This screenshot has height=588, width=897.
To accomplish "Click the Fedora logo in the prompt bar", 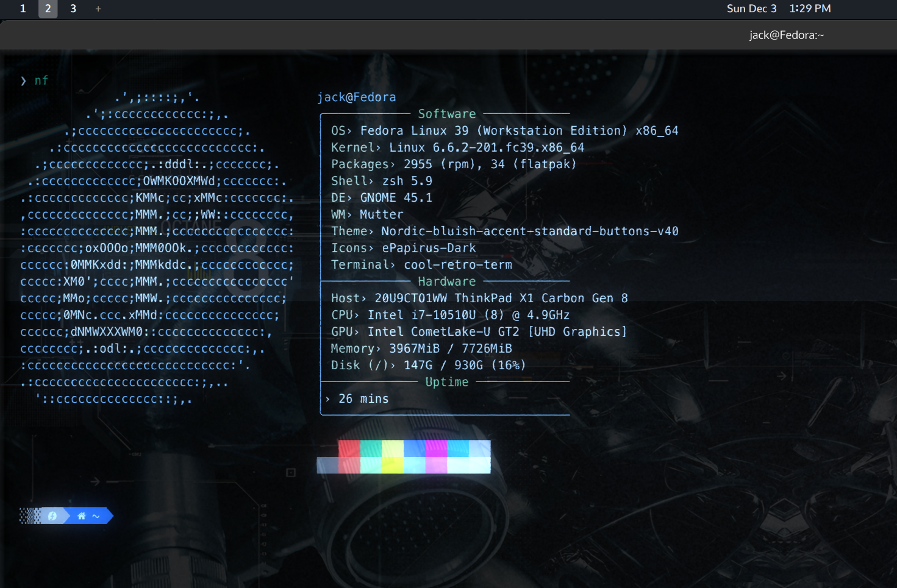I will 53,515.
